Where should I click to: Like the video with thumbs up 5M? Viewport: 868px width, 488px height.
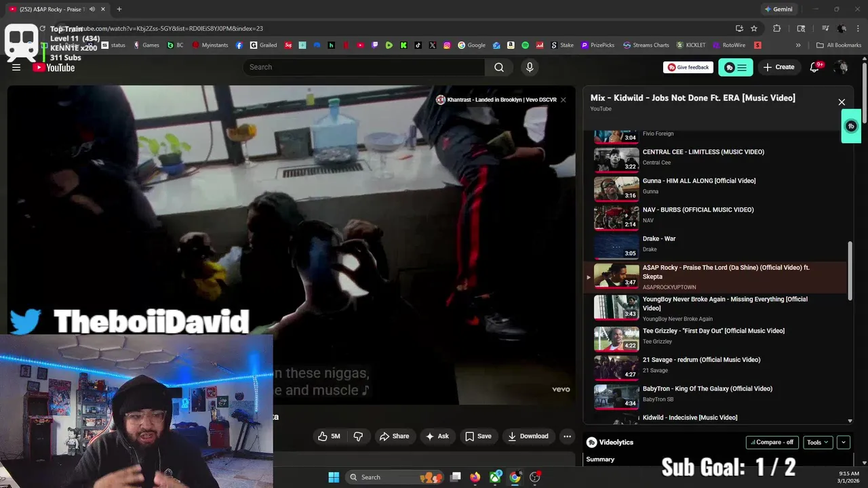(329, 436)
